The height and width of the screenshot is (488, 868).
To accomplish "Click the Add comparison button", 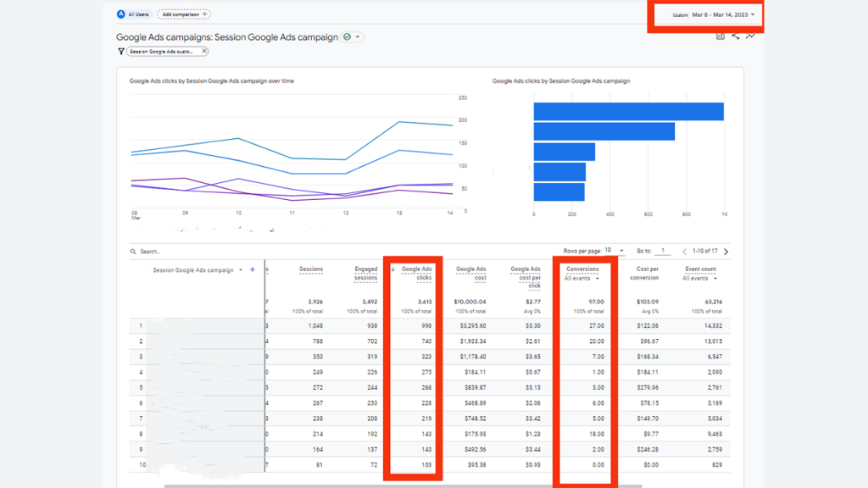I will click(184, 14).
